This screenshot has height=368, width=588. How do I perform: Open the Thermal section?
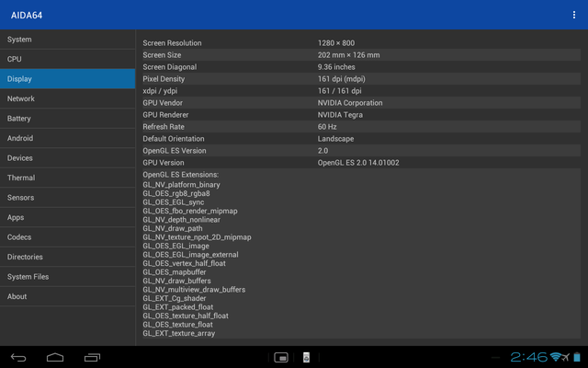click(67, 178)
